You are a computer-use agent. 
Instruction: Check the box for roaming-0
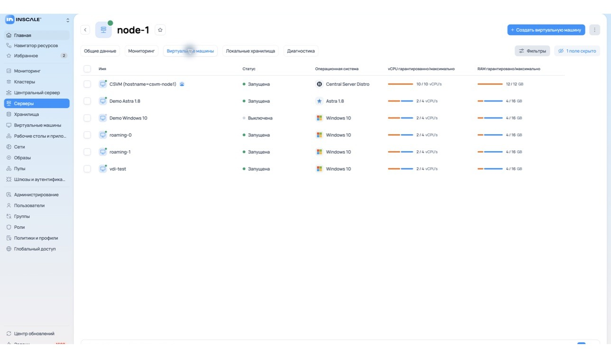(87, 135)
